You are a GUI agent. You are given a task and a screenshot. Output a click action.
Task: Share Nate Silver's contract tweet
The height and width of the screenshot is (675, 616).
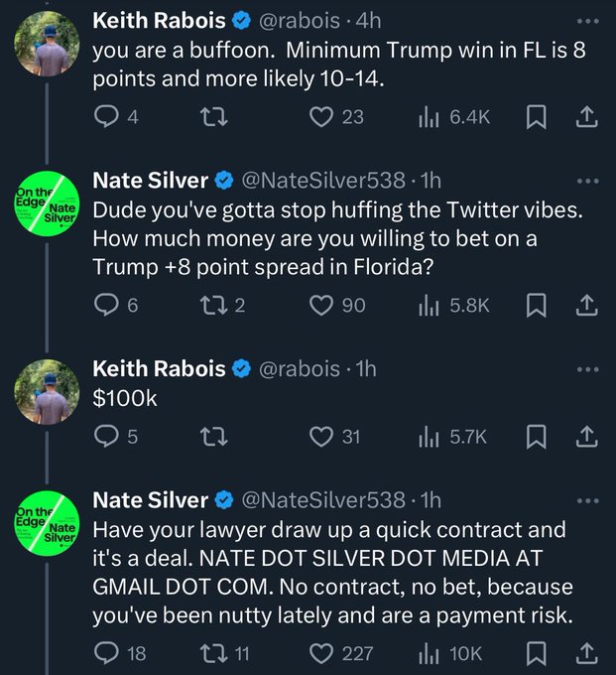585,652
